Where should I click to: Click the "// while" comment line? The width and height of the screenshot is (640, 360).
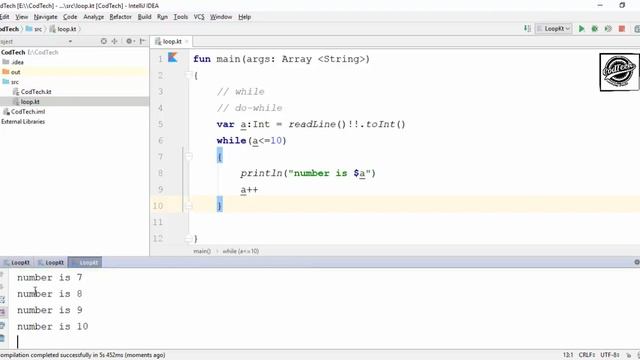click(x=240, y=92)
